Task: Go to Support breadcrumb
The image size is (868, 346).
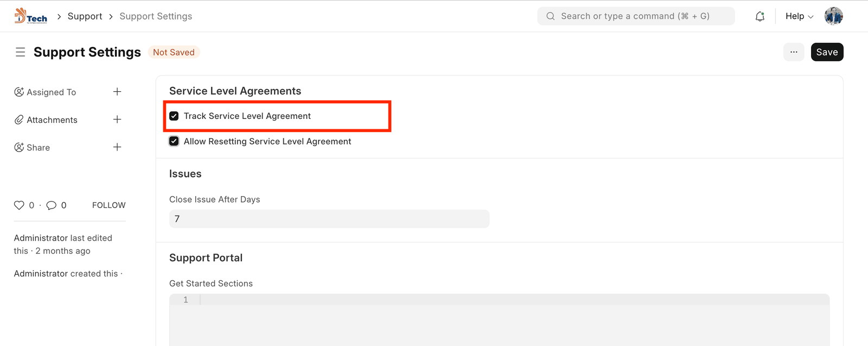Action: 85,16
